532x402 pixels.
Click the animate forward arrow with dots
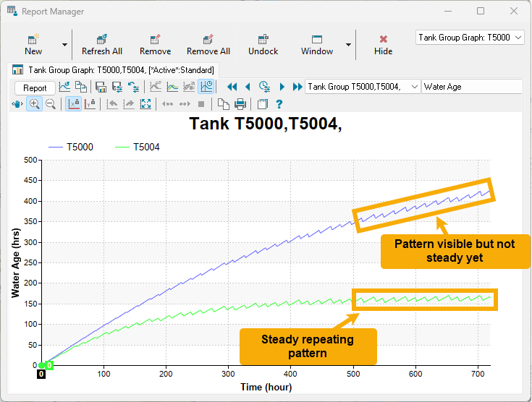[x=185, y=104]
